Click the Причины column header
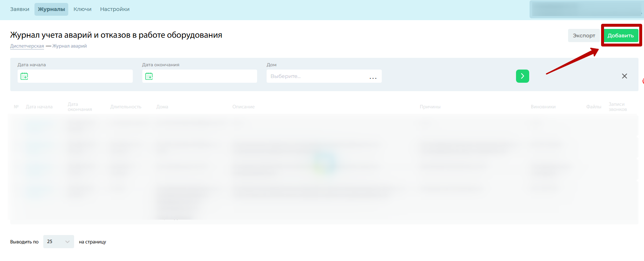The height and width of the screenshot is (261, 644). tap(430, 107)
